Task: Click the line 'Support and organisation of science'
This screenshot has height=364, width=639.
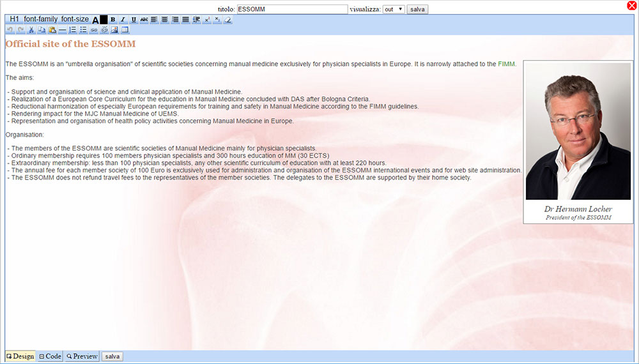Action: pyautogui.click(x=125, y=92)
